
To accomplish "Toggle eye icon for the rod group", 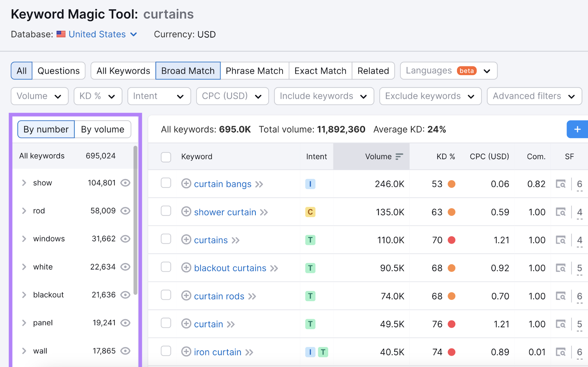I will 125,211.
